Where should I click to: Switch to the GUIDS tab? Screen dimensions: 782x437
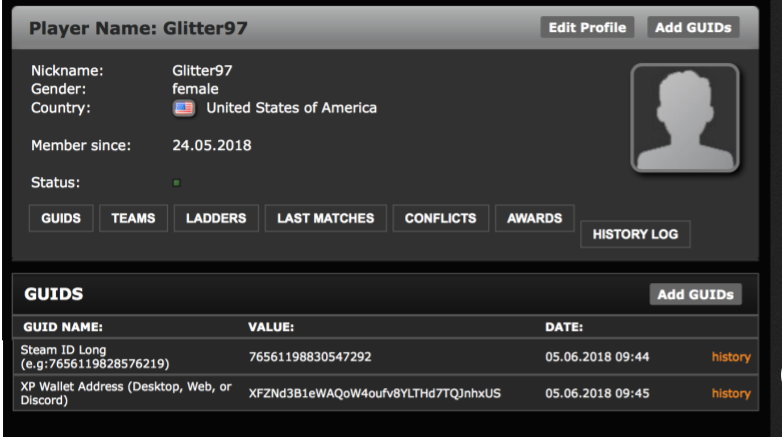(x=61, y=218)
